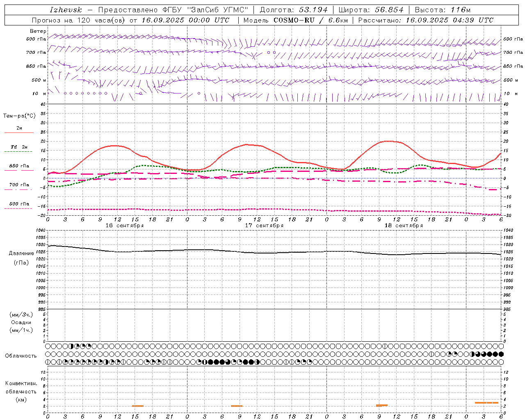Image resolution: width=525 pixels, height=420 pixels.
Task: Click the (мм/1ч.) precipitation unit label
Action: tap(21, 330)
